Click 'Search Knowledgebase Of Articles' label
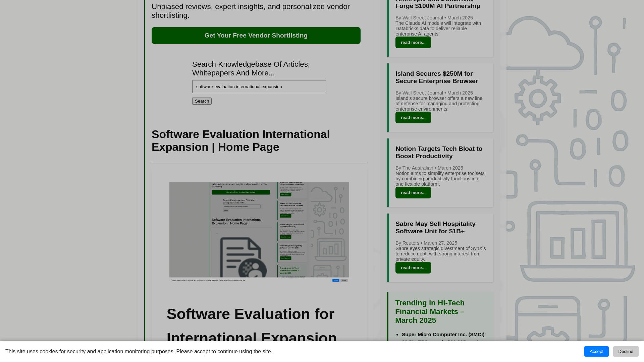This screenshot has height=362, width=644. [x=251, y=68]
